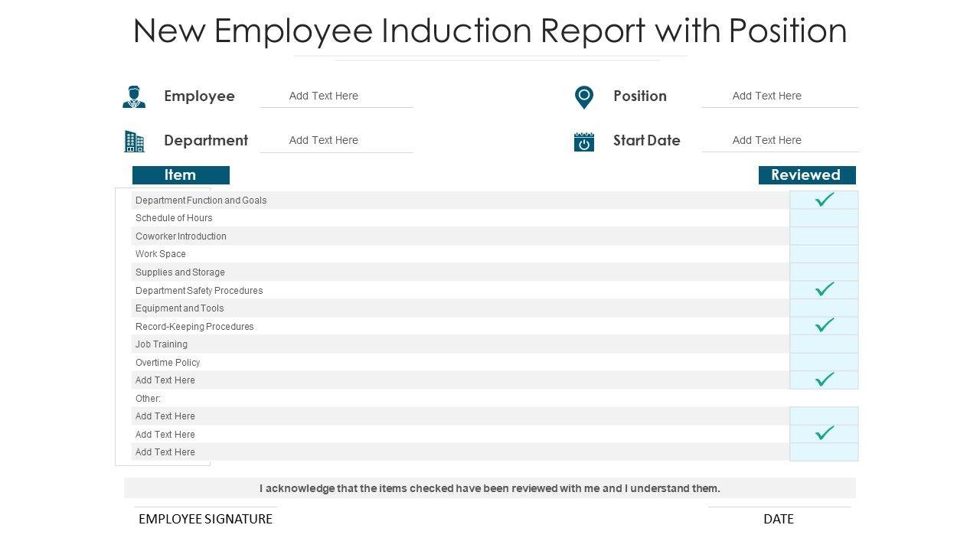Click the 'DATE' signature label
Image resolution: width=980 pixels, height=551 pixels.
779,519
